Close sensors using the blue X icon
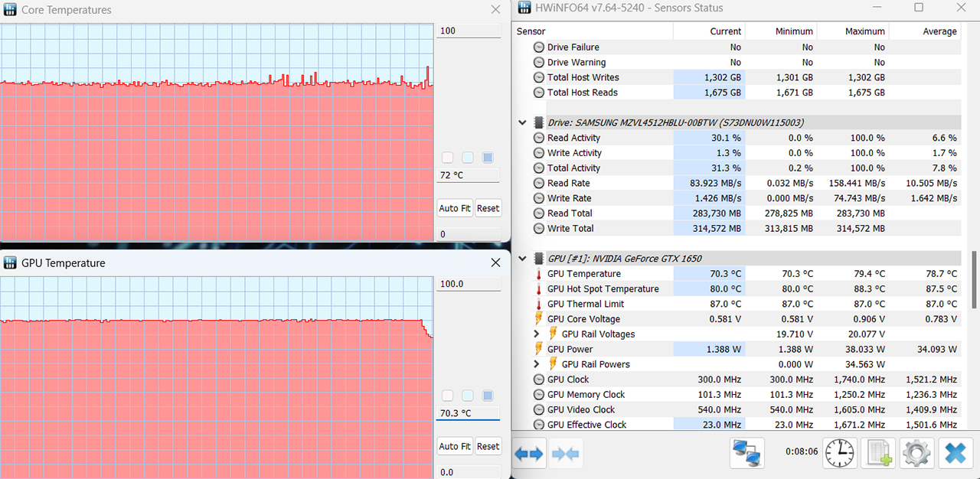Viewport: 980px width, 479px height. click(x=954, y=454)
